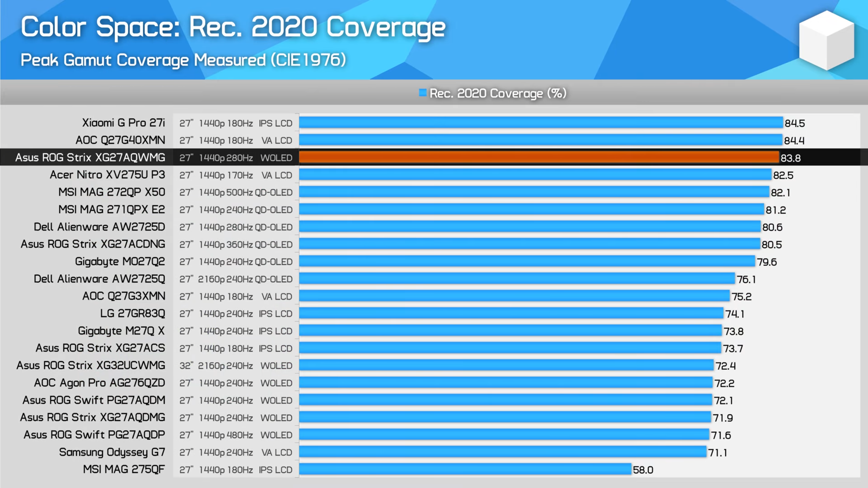Click '32" 2160p 240Hz WOLED' spec text

pos(236,366)
